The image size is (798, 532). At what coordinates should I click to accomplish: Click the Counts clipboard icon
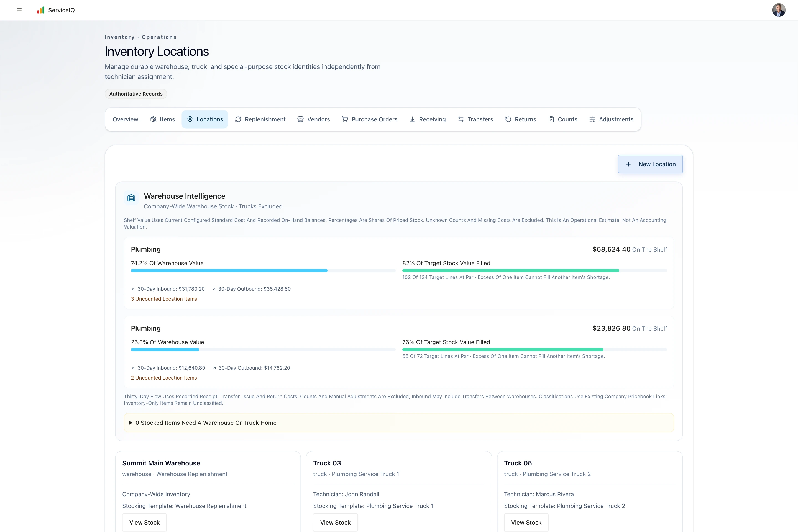pos(551,119)
